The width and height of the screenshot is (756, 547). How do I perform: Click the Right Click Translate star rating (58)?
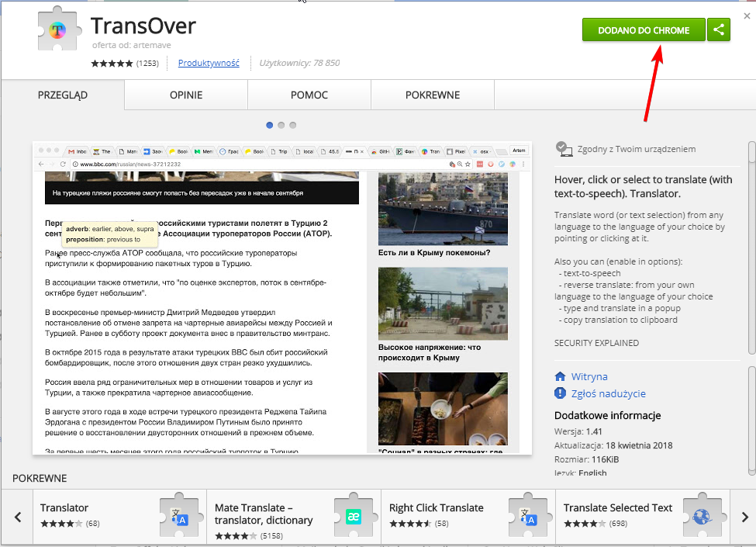[410, 524]
